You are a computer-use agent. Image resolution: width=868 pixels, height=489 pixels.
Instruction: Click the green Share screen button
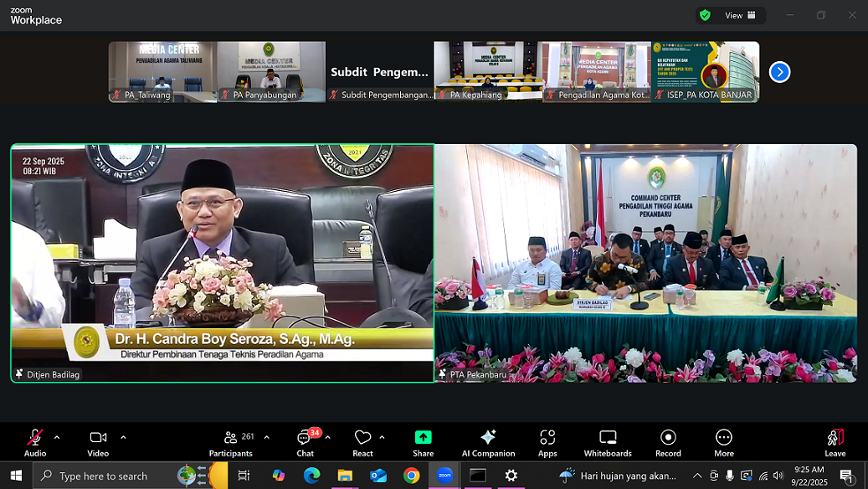tap(423, 441)
